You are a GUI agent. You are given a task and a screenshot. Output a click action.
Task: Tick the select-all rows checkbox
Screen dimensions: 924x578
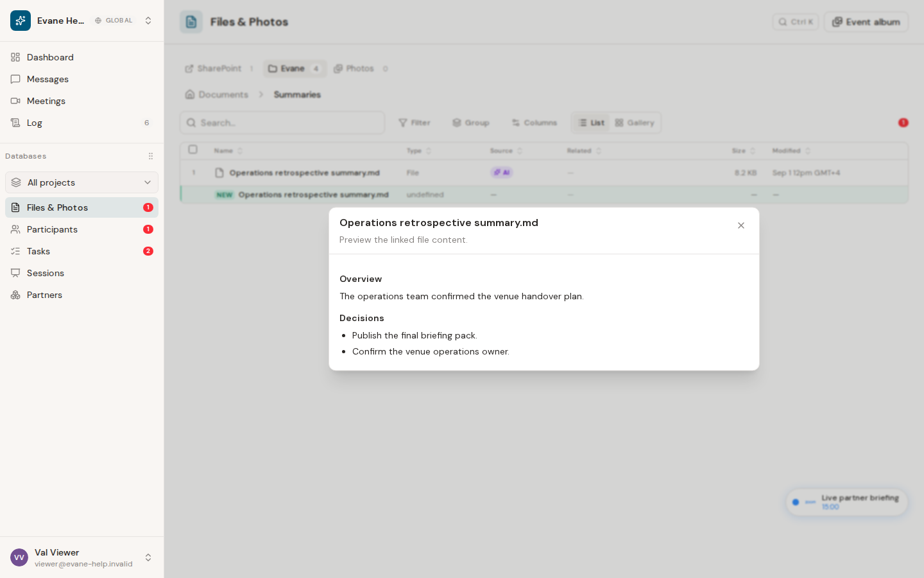point(193,150)
